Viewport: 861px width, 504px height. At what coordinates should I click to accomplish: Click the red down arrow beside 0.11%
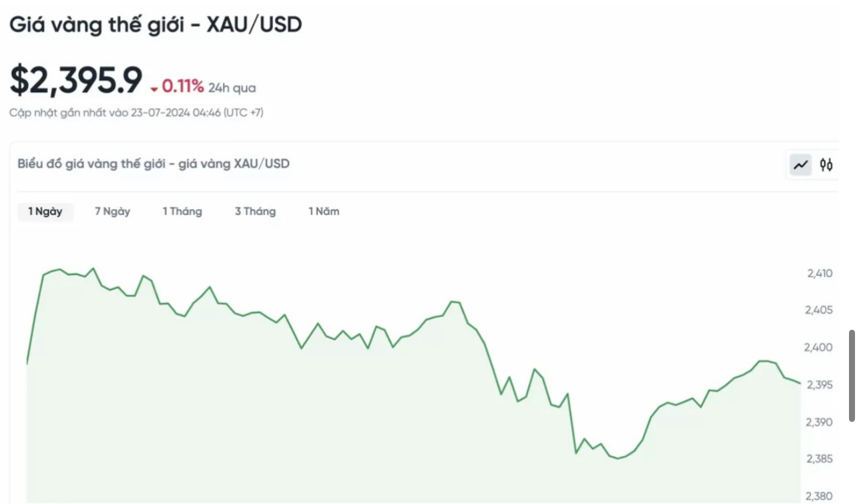tap(154, 89)
